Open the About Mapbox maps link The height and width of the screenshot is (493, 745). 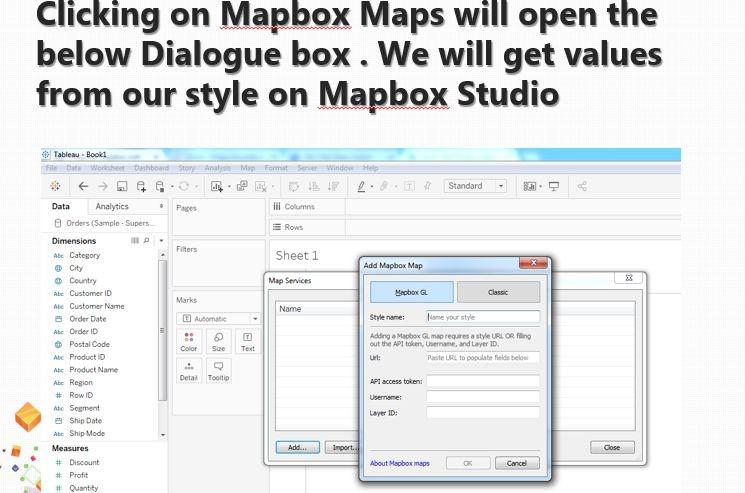(x=400, y=463)
